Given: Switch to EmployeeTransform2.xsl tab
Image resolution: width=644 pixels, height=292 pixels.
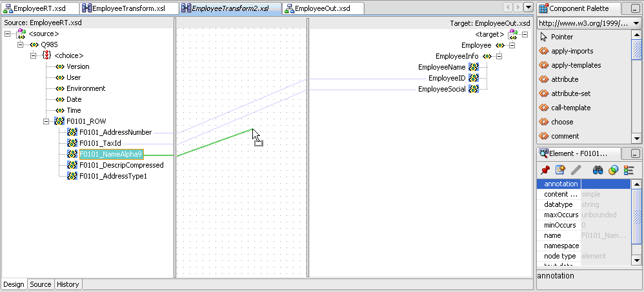Looking at the screenshot, I should 230,8.
